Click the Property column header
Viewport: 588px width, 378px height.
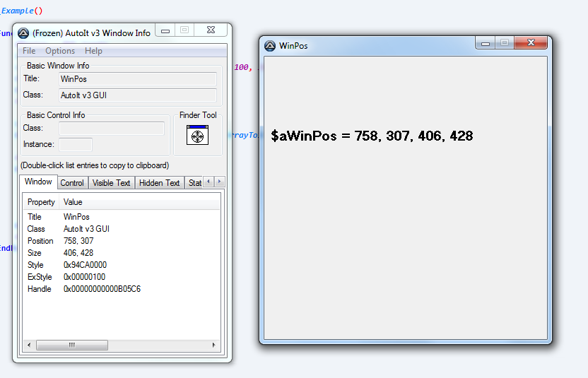(x=41, y=202)
